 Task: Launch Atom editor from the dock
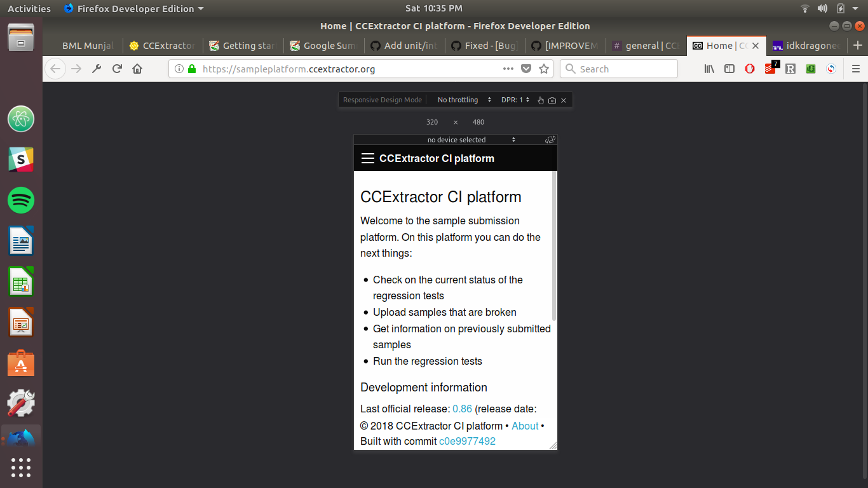[x=21, y=119]
